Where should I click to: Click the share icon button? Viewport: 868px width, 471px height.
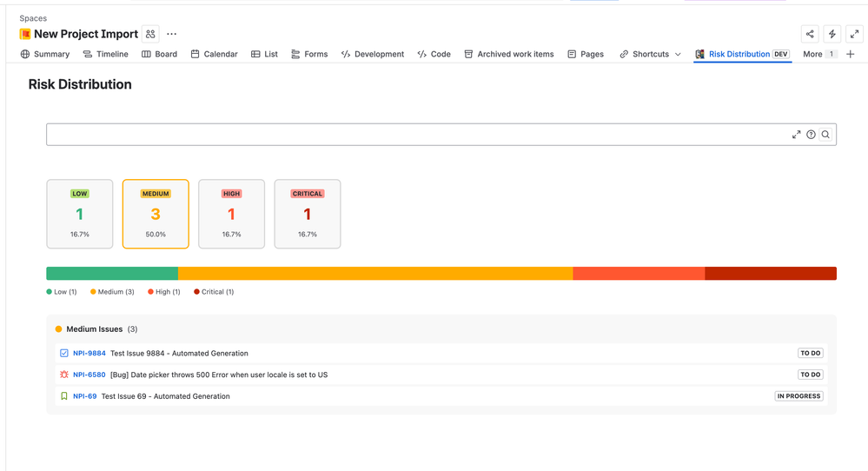pos(810,34)
